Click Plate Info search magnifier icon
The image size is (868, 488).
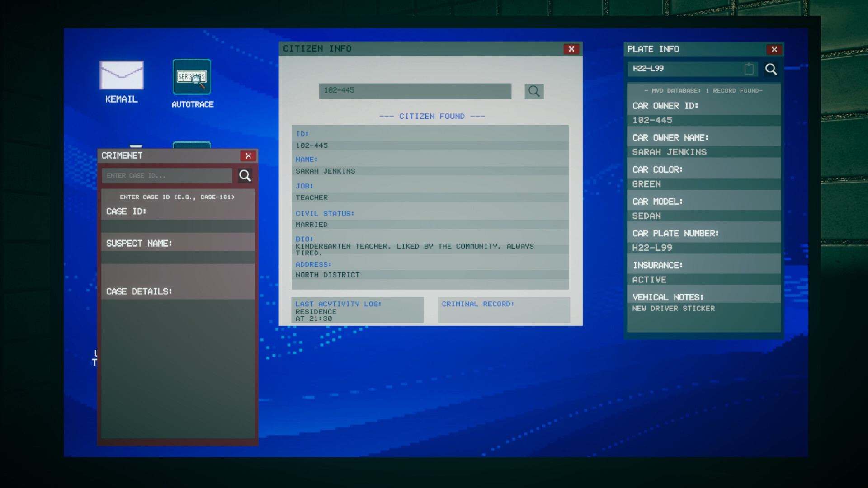[771, 69]
